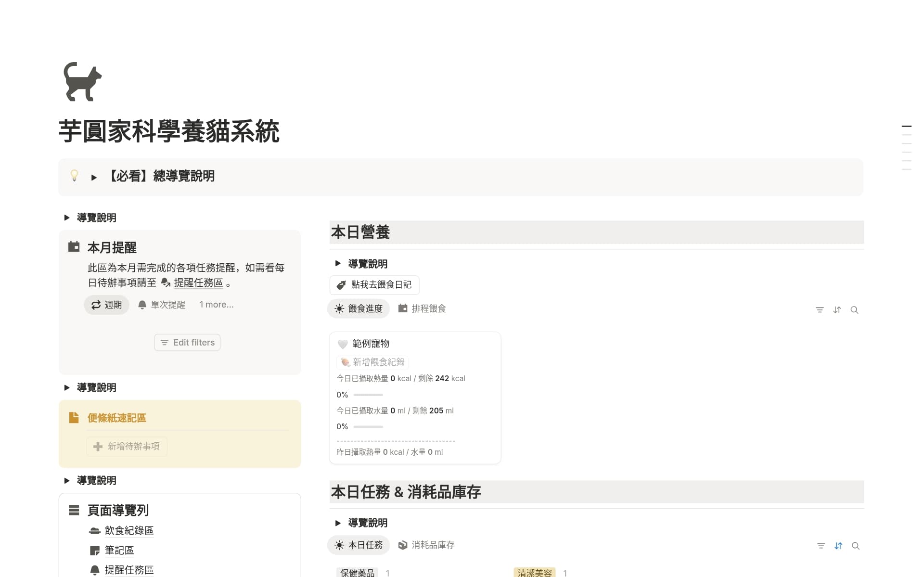Click the heart icon beside 範例寵物
The width and height of the screenshot is (924, 577).
pos(342,344)
